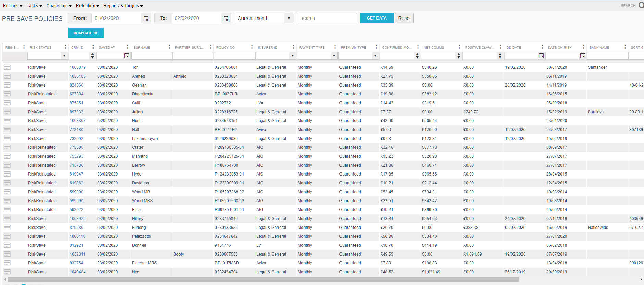Open Surname column options menu
This screenshot has width=644, height=285.
coord(169,47)
